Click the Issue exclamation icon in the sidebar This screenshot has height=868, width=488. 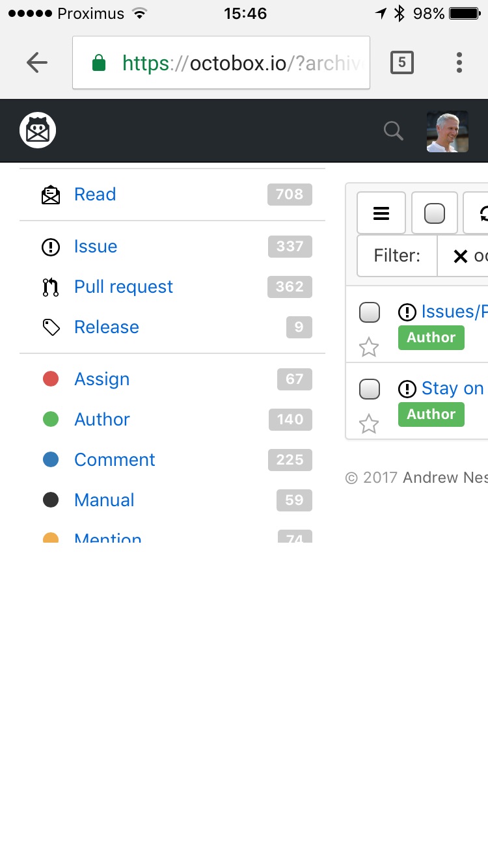pos(51,247)
